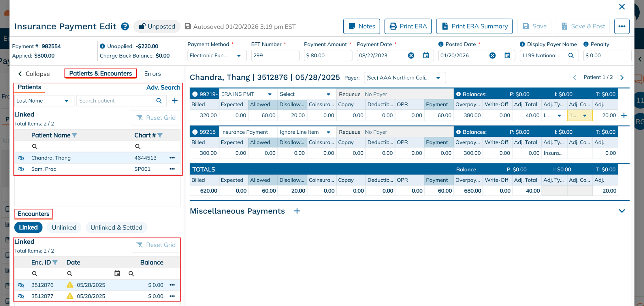Collapse the Miscellaneous Payments section
This screenshot has height=306, width=644.
pos(622,211)
